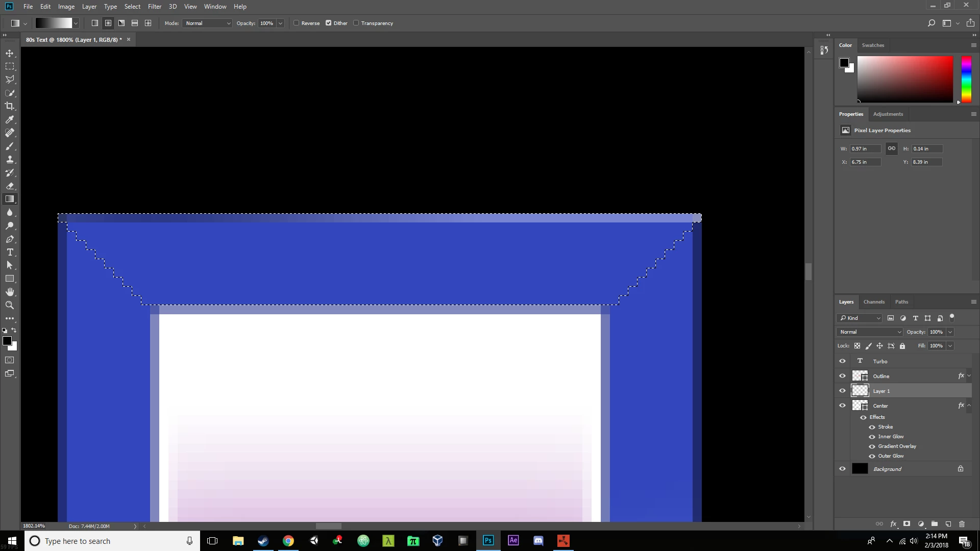Image resolution: width=980 pixels, height=551 pixels.
Task: Select the Eyedropper tool
Action: coord(10,119)
